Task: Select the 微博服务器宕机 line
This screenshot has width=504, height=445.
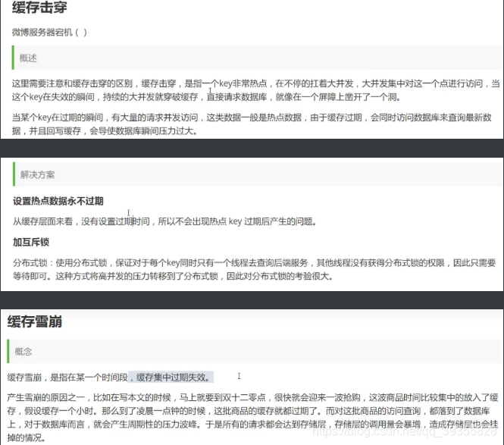Action: coord(49,33)
